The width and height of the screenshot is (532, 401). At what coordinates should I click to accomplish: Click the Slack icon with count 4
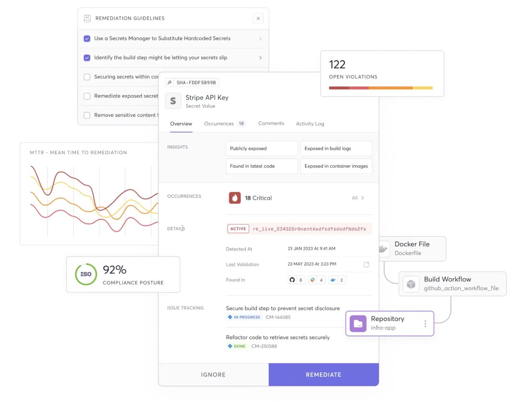(312, 280)
